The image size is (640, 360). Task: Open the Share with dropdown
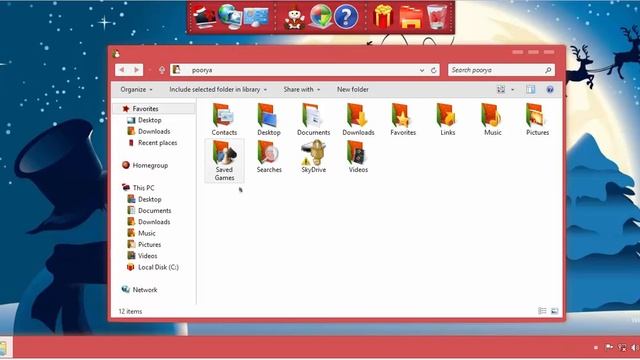pyautogui.click(x=302, y=89)
